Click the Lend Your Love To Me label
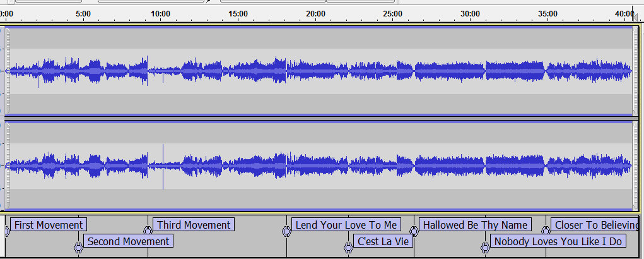The image size is (644, 259). 346,225
